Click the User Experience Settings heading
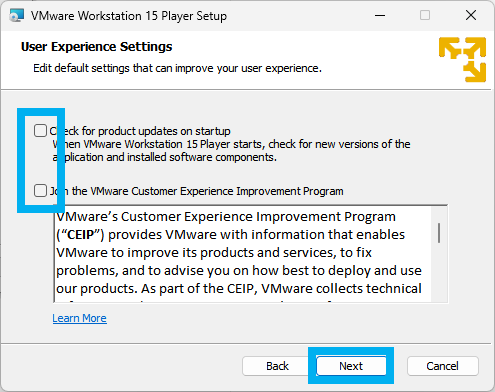 coord(96,47)
